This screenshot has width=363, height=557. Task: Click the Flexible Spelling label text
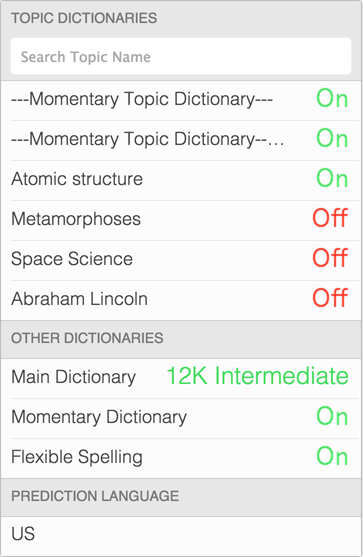point(77,458)
